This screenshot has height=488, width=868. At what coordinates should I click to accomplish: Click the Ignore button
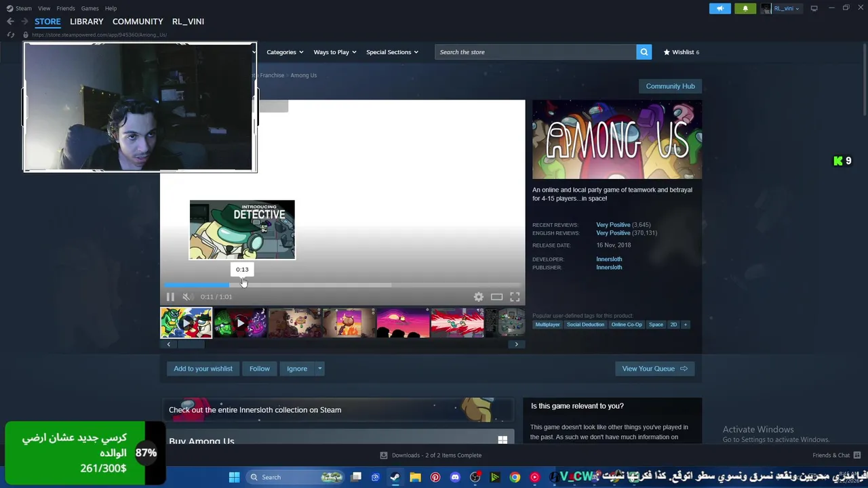point(297,369)
